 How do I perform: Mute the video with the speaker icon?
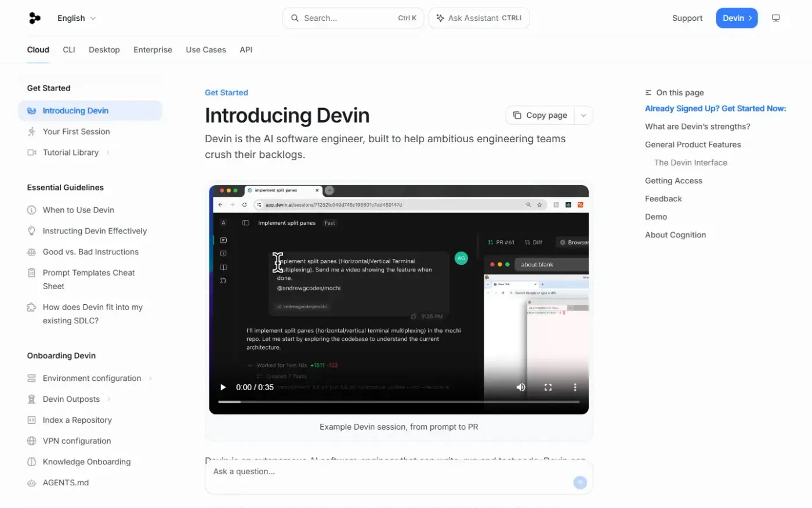pyautogui.click(x=521, y=387)
